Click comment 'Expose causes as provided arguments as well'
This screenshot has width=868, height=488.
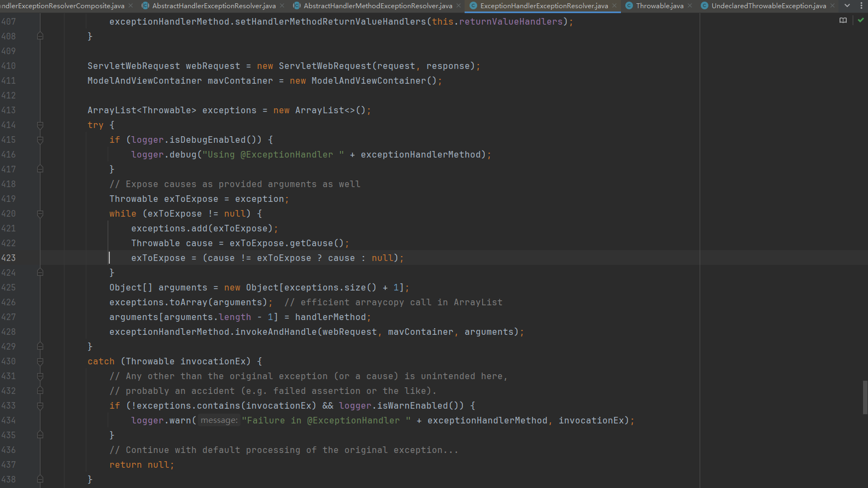click(235, 184)
